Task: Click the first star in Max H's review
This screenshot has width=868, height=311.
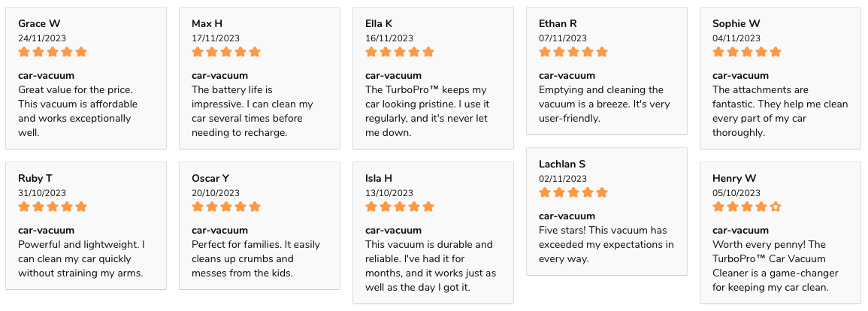Action: (x=198, y=52)
